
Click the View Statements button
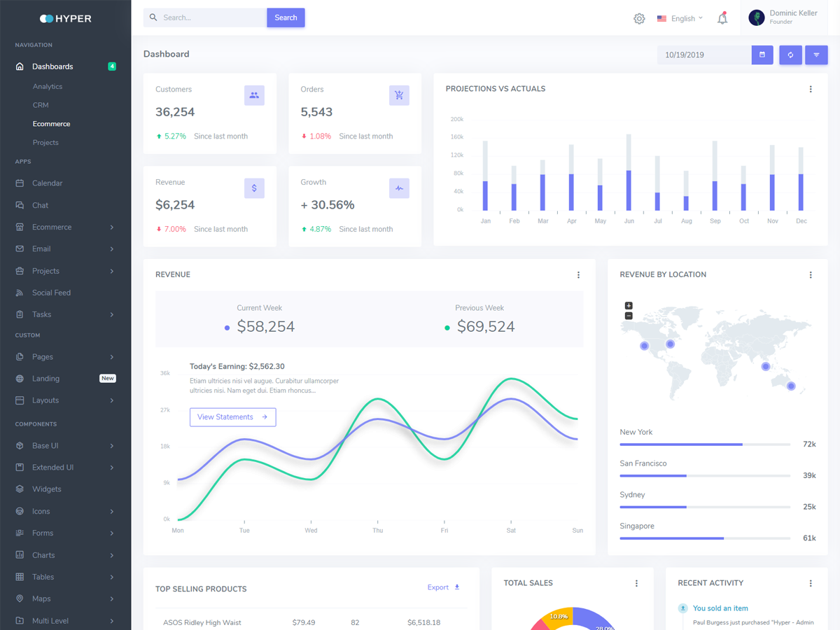pos(232,417)
